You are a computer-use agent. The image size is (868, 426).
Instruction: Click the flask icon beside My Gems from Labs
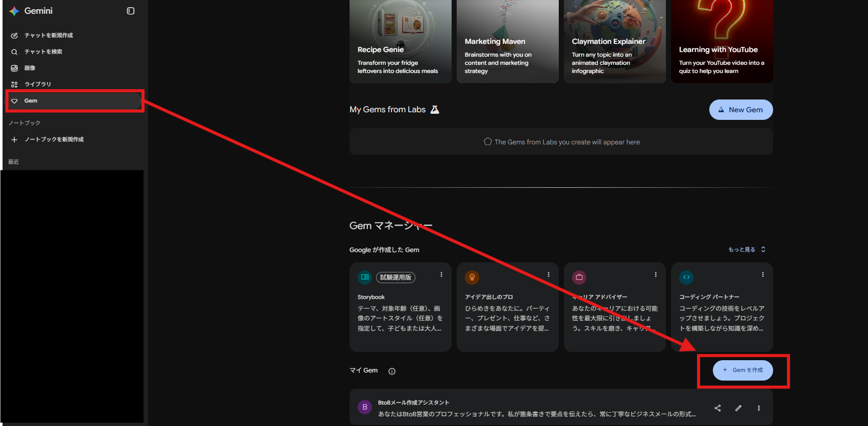click(435, 109)
